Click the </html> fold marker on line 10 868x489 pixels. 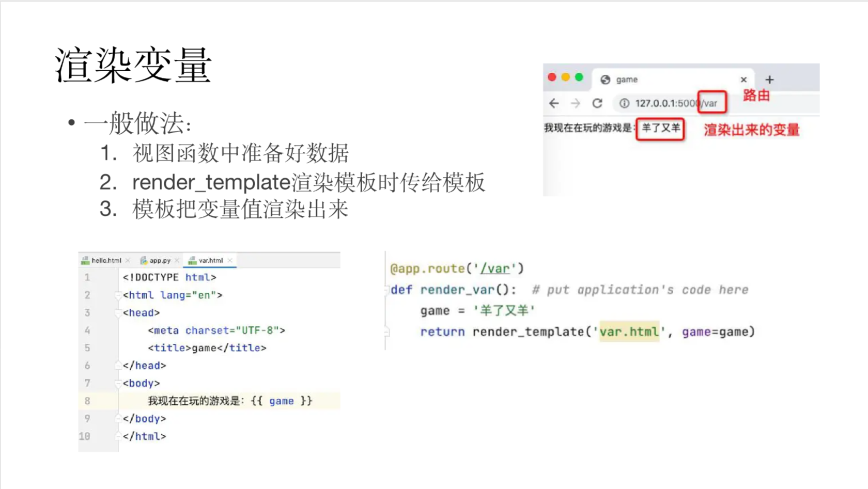(x=118, y=436)
